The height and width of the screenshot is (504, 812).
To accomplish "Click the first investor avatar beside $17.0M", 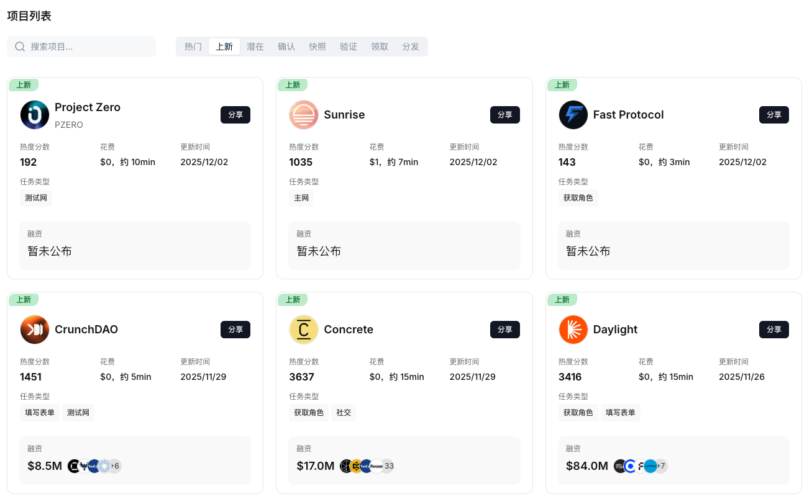I will pyautogui.click(x=346, y=466).
